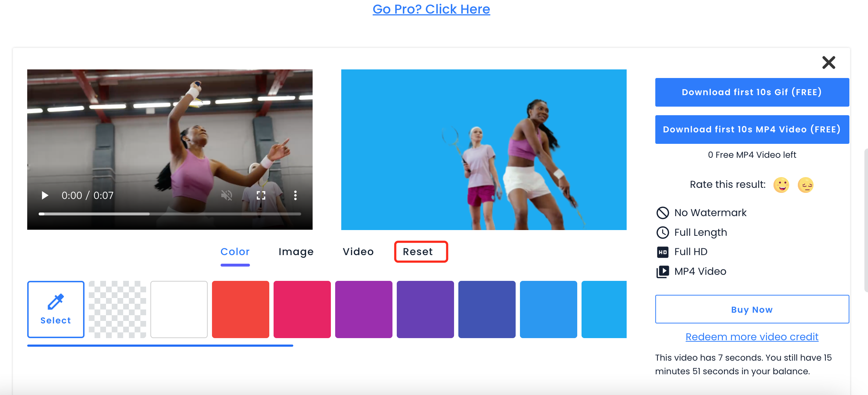Play the original video
The height and width of the screenshot is (395, 868).
pos(45,195)
